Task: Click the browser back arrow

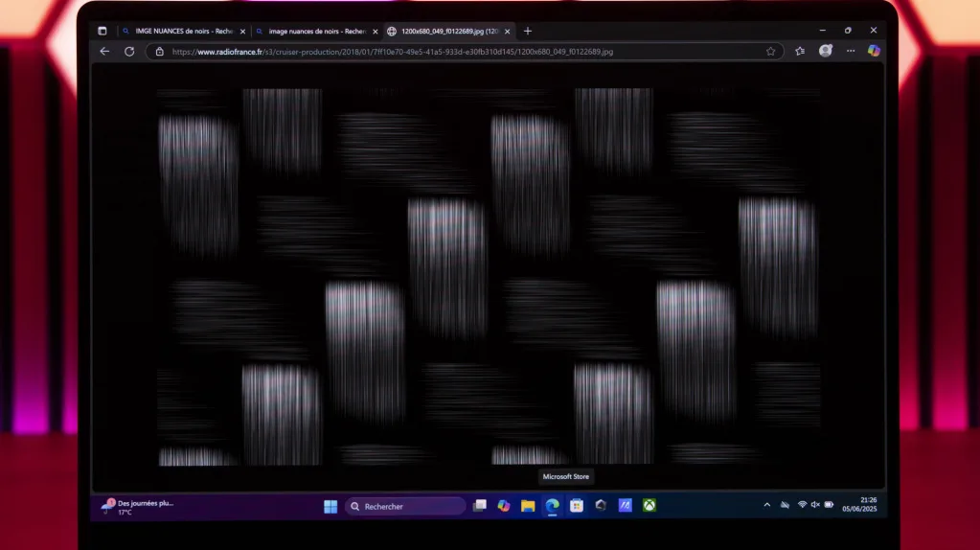Action: [x=104, y=52]
